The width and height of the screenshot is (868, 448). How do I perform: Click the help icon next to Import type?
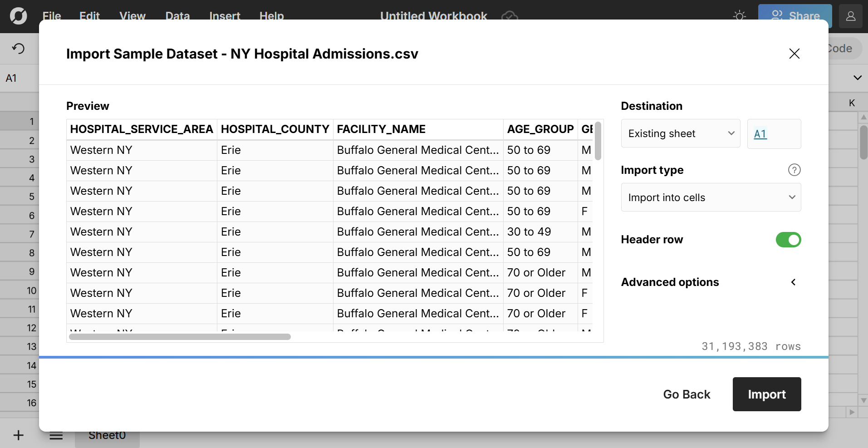[794, 169]
